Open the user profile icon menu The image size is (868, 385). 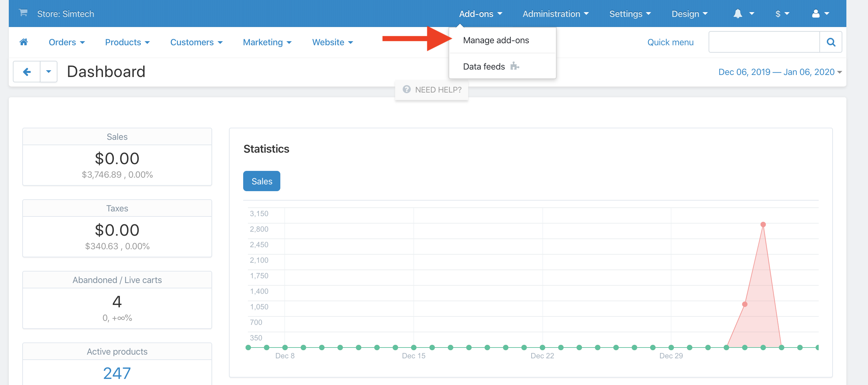[816, 14]
